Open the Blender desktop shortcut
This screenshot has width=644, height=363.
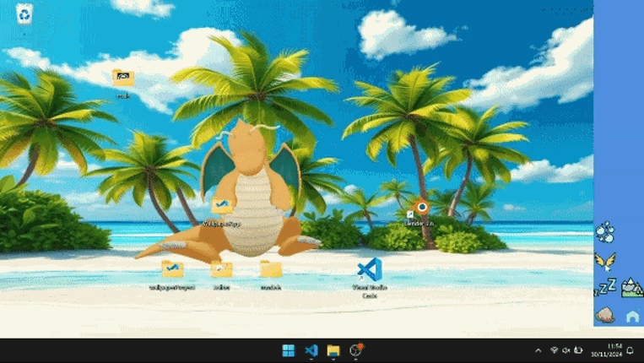(419, 209)
